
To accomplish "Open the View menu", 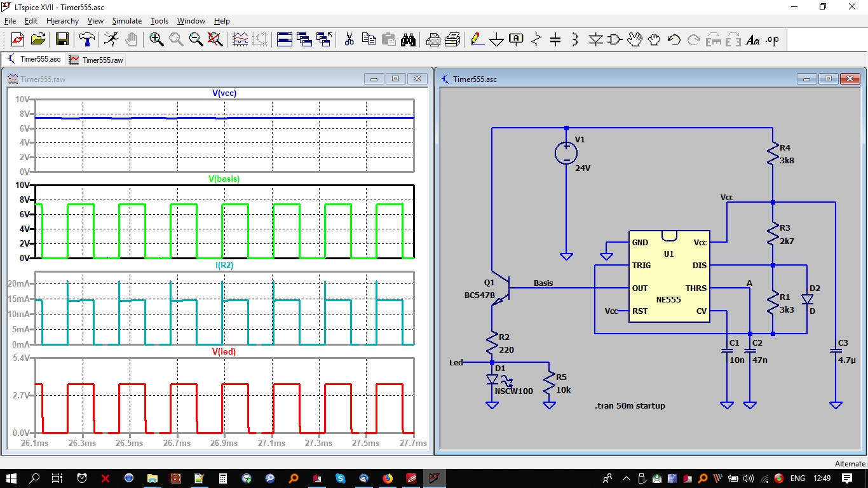I will pos(95,21).
